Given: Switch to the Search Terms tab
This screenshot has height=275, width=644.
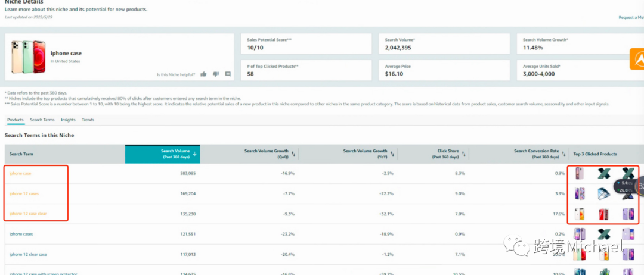Looking at the screenshot, I should coord(42,120).
